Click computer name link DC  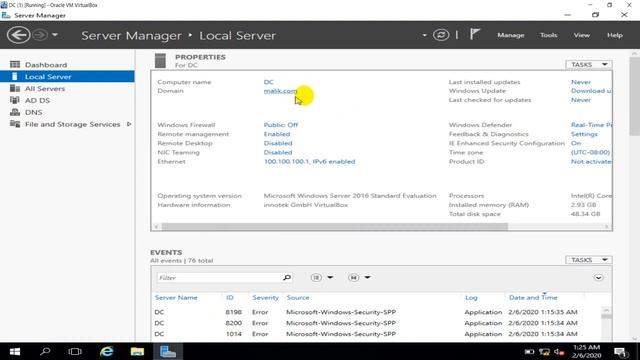click(269, 82)
